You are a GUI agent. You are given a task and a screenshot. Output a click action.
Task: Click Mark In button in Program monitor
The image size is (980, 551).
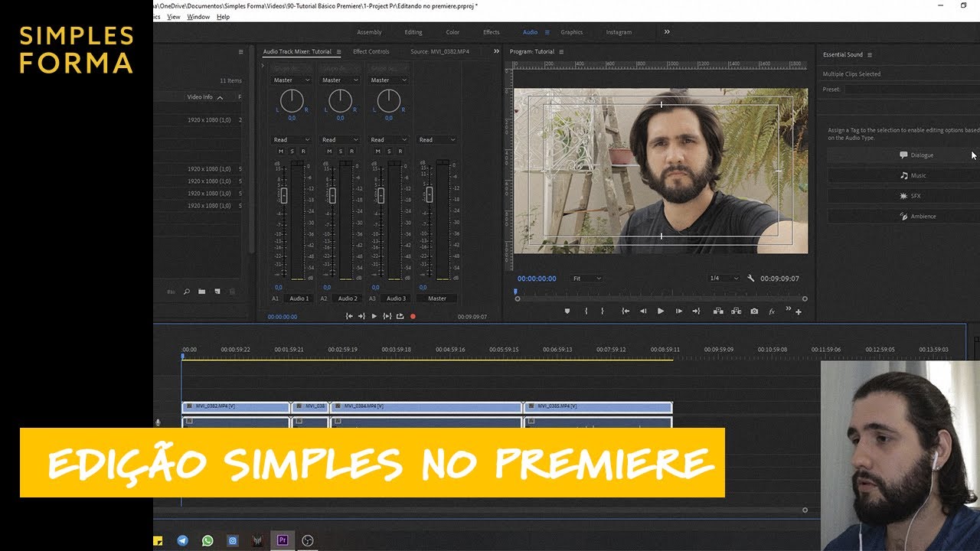click(x=586, y=311)
